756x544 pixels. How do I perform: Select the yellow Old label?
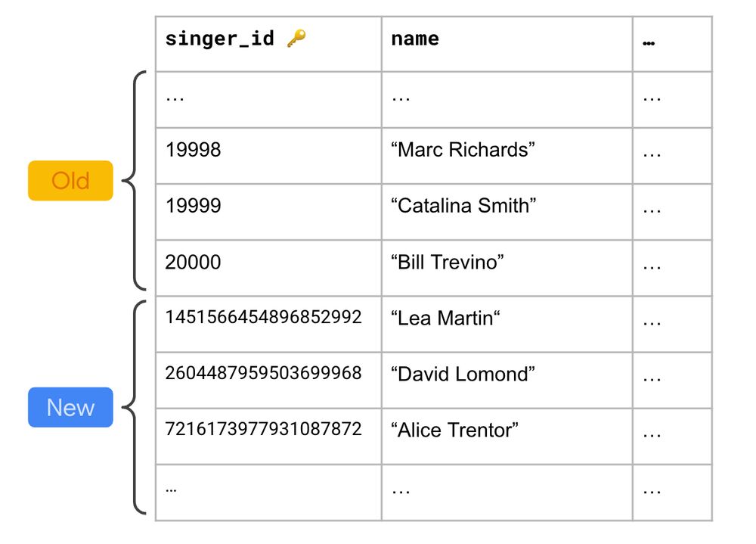coord(70,181)
